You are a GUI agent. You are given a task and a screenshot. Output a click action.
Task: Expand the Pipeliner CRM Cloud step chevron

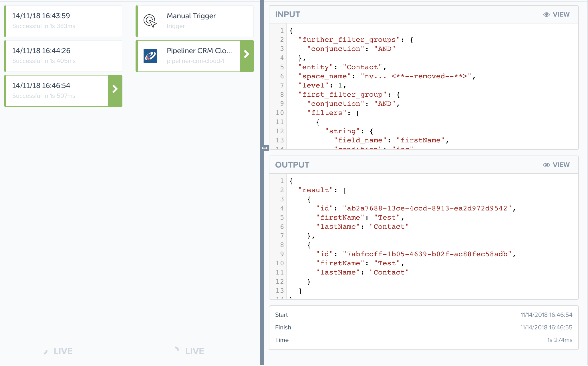pyautogui.click(x=247, y=54)
